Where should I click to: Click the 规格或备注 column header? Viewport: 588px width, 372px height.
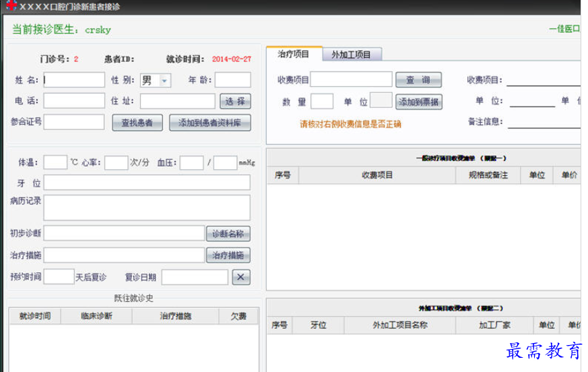click(x=488, y=175)
